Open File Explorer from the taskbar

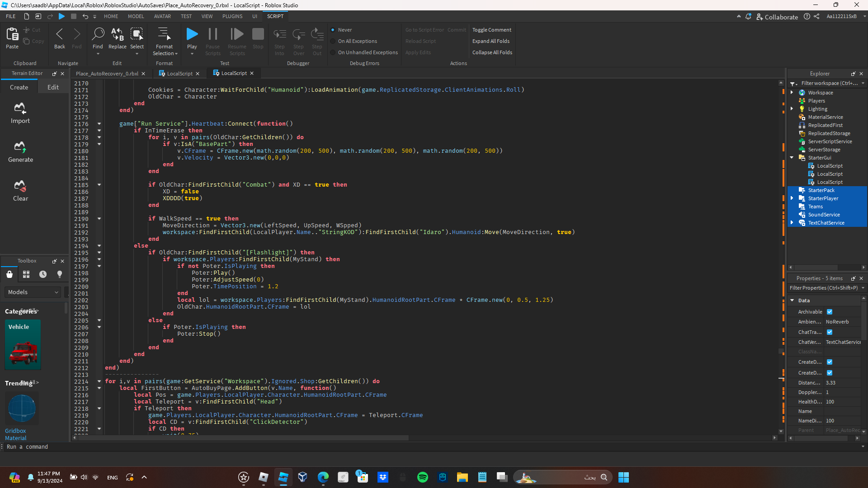462,477
